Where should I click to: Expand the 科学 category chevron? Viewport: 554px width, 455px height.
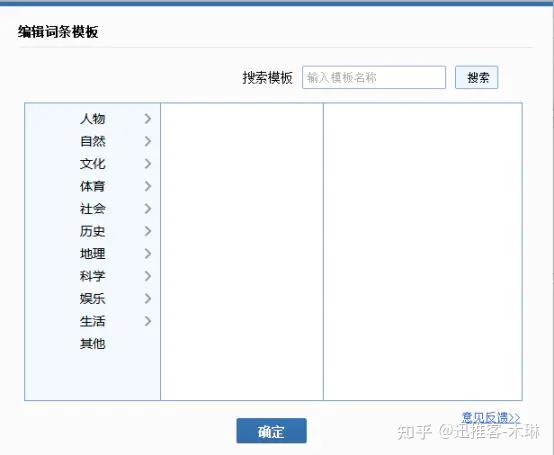[x=148, y=276]
